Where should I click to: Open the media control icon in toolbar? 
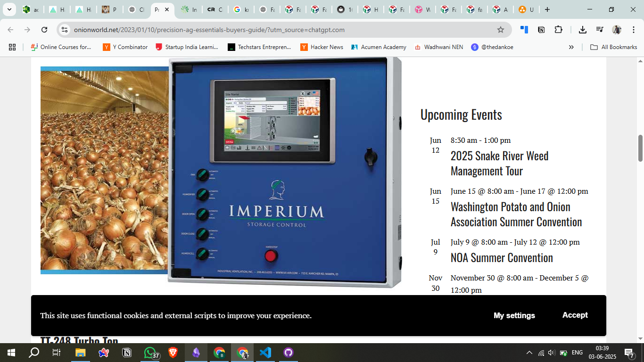pos(600,30)
